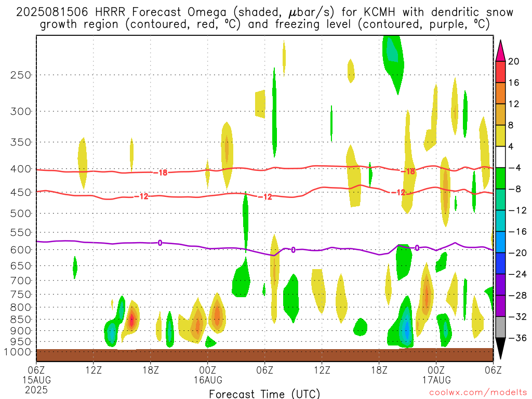
Task: Select the 16AUG date label
Action: [x=208, y=380]
